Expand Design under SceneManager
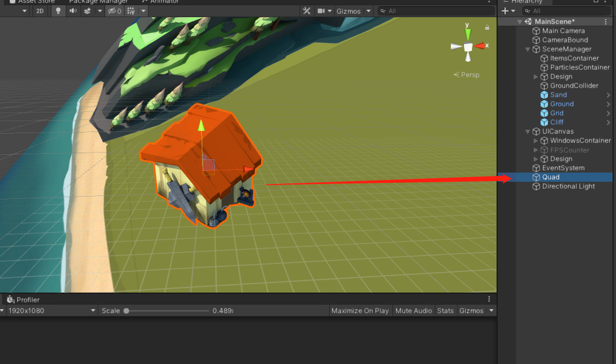The height and width of the screenshot is (364, 616). click(x=535, y=77)
